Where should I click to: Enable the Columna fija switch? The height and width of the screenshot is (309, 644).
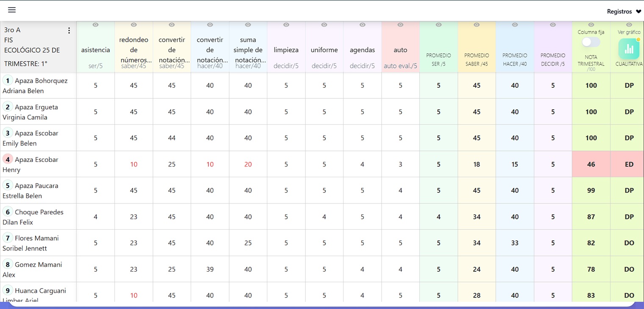pos(591,42)
